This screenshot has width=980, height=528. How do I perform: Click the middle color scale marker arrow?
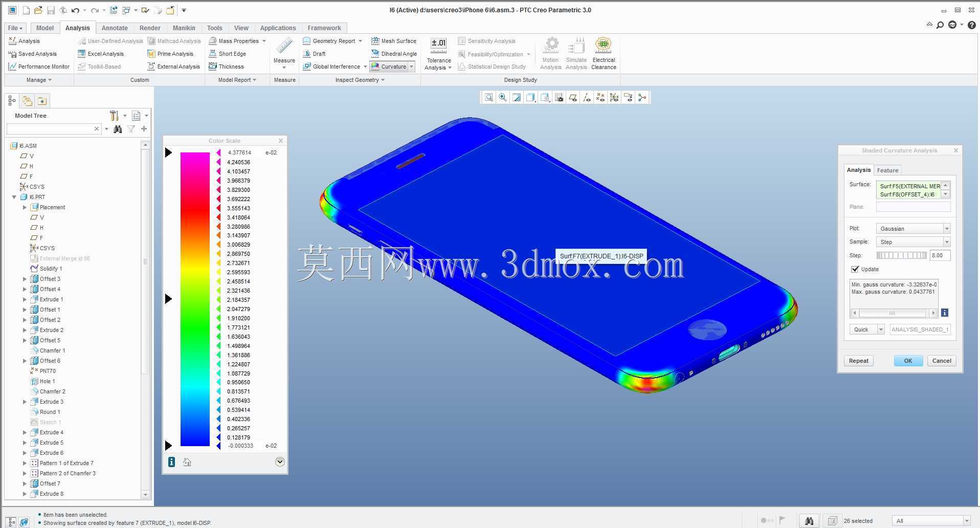click(168, 299)
